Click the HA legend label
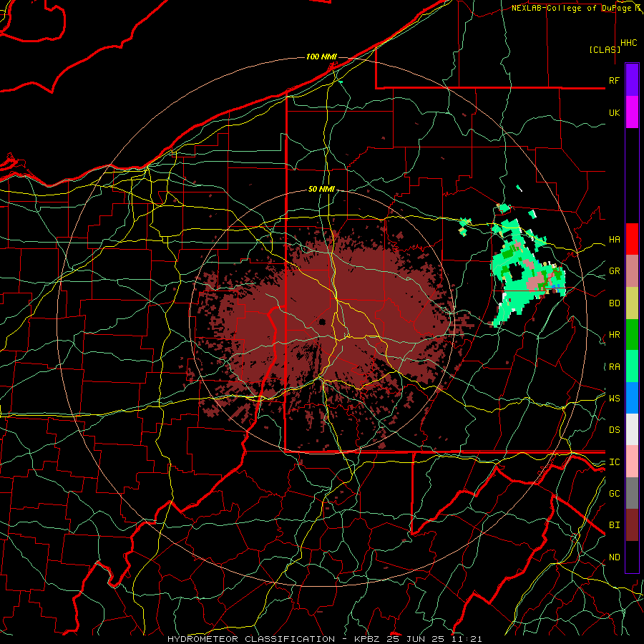 point(614,240)
